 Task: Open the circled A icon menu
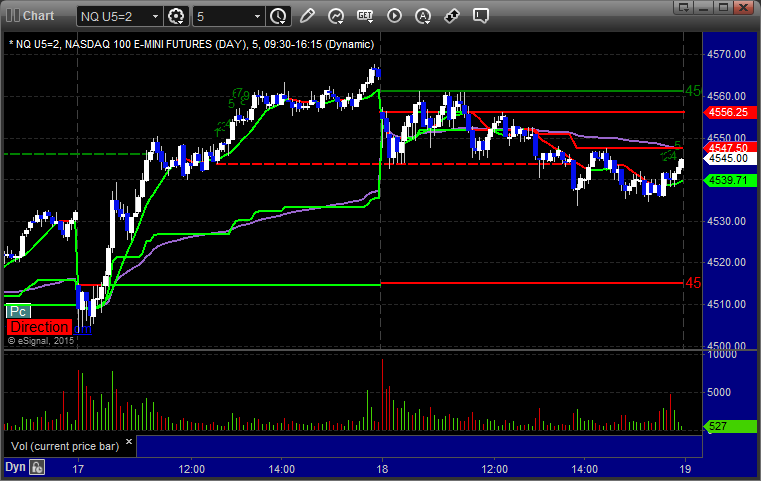coord(423,16)
